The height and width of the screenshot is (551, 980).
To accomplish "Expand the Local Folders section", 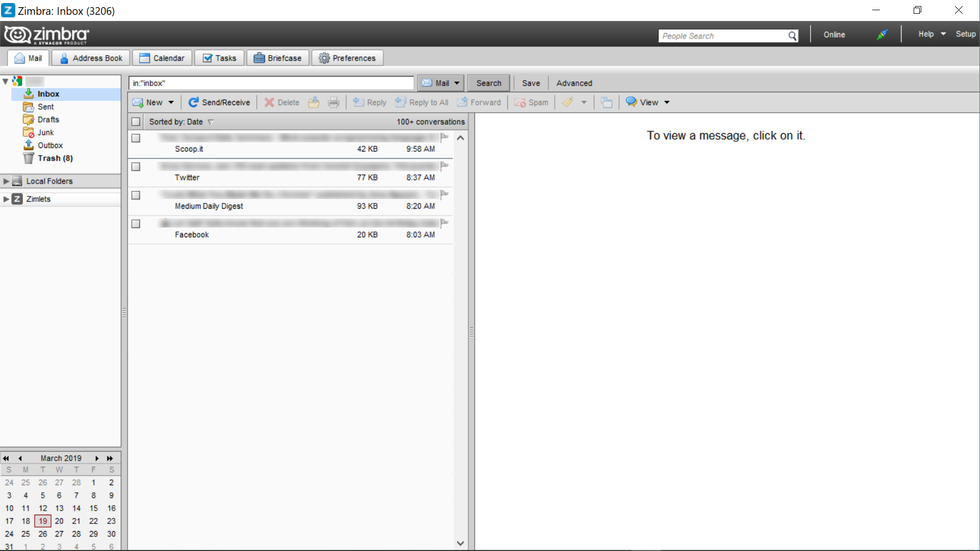I will 6,181.
